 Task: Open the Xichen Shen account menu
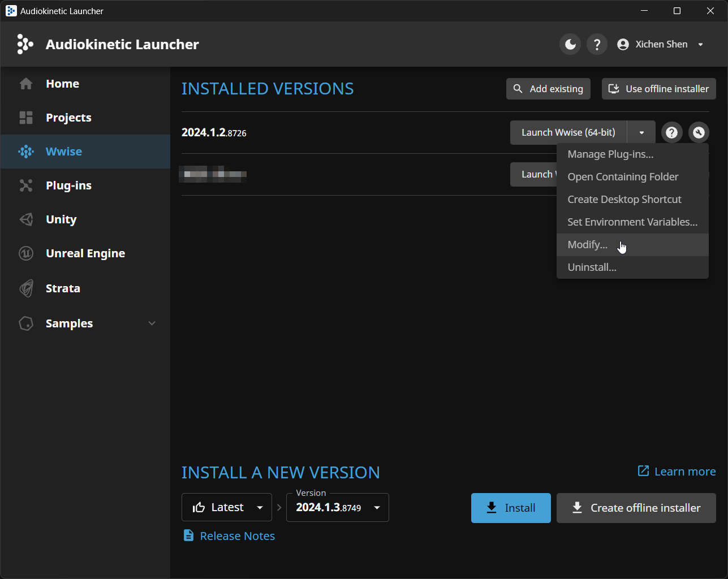(x=661, y=44)
